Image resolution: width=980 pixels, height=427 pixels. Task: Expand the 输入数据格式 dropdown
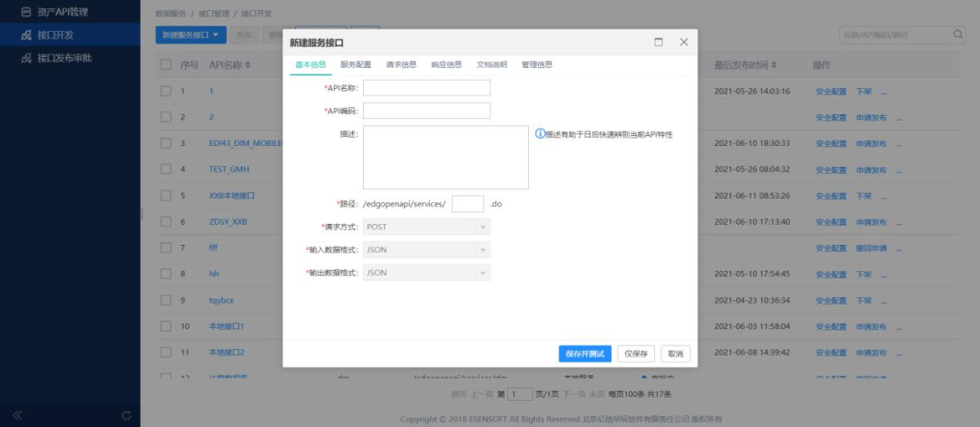[x=426, y=250]
